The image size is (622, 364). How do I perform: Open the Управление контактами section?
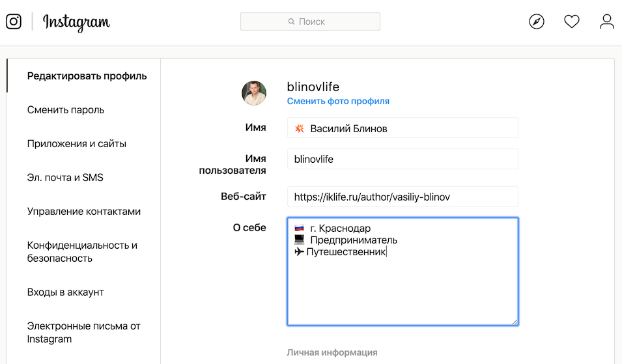point(84,212)
